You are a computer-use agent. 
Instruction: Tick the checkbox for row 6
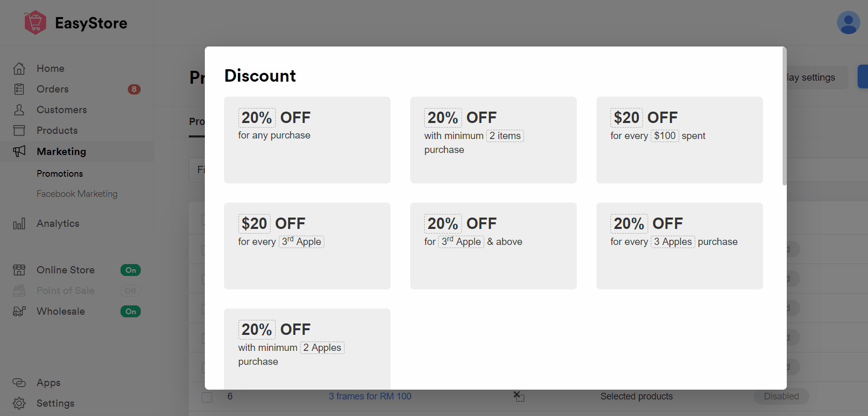tap(207, 397)
